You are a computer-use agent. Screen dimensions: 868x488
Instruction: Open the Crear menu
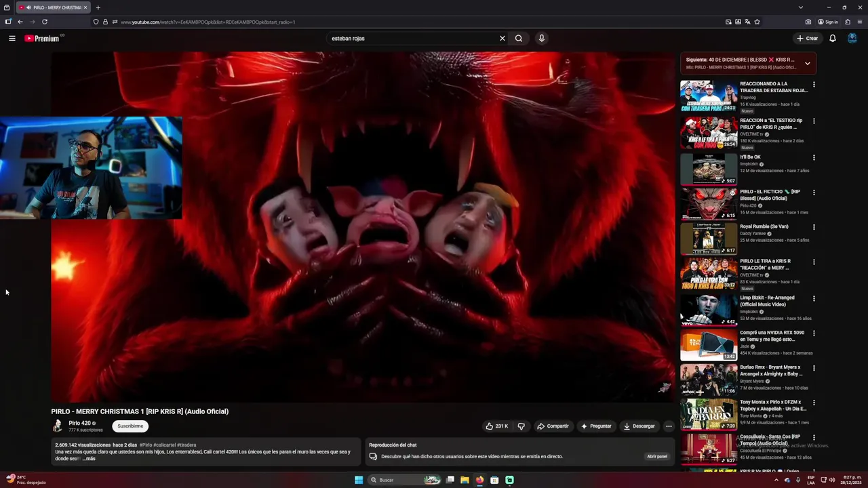[808, 39]
